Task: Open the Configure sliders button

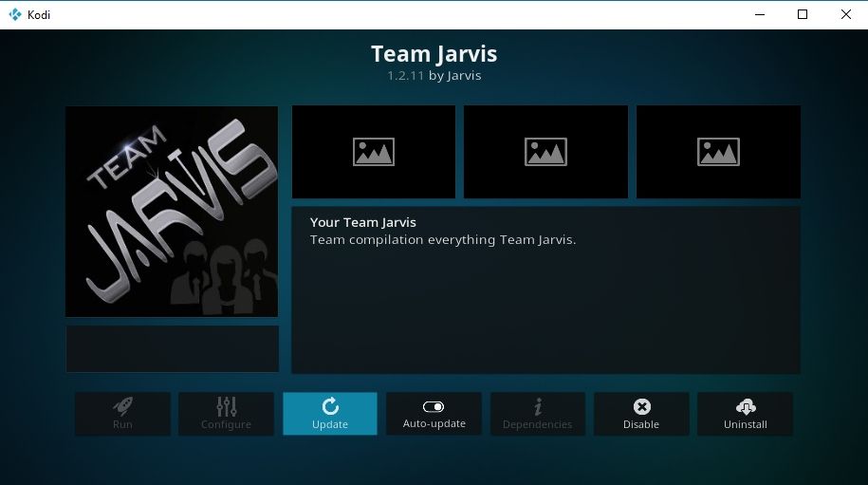Action: 226,414
